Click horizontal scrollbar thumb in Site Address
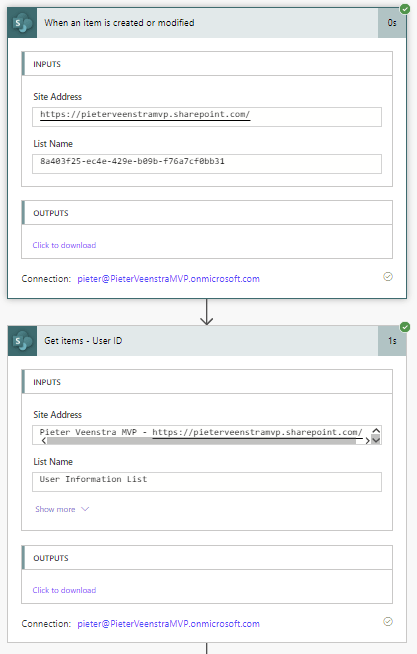 point(201,441)
